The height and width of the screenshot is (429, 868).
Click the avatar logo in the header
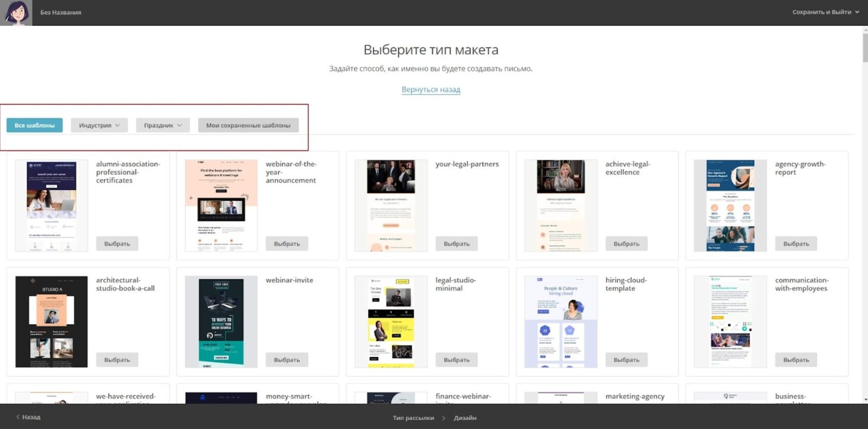click(x=16, y=12)
